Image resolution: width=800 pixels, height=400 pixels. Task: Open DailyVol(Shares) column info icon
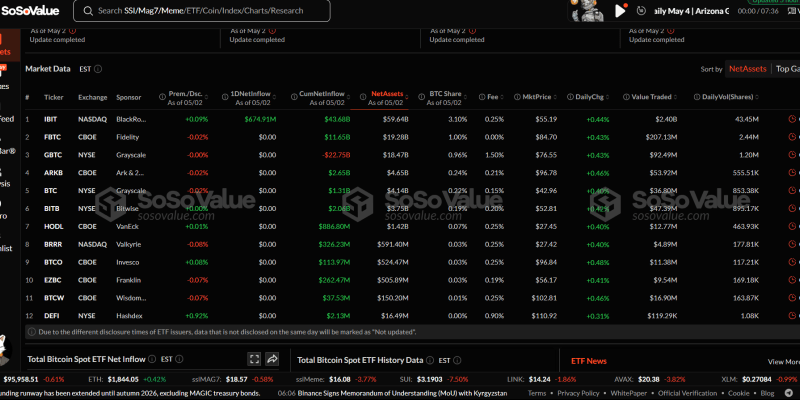[697, 96]
